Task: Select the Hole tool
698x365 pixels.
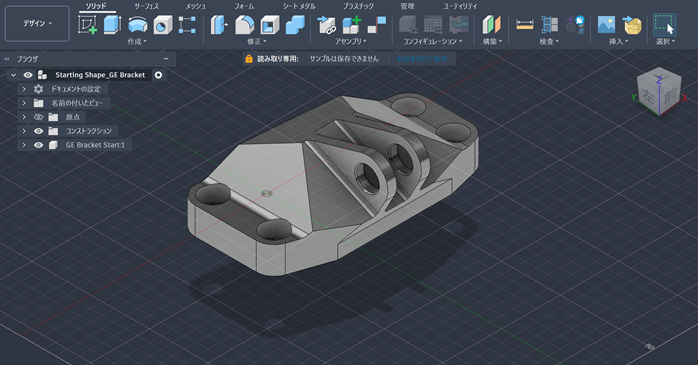Action: [x=162, y=25]
